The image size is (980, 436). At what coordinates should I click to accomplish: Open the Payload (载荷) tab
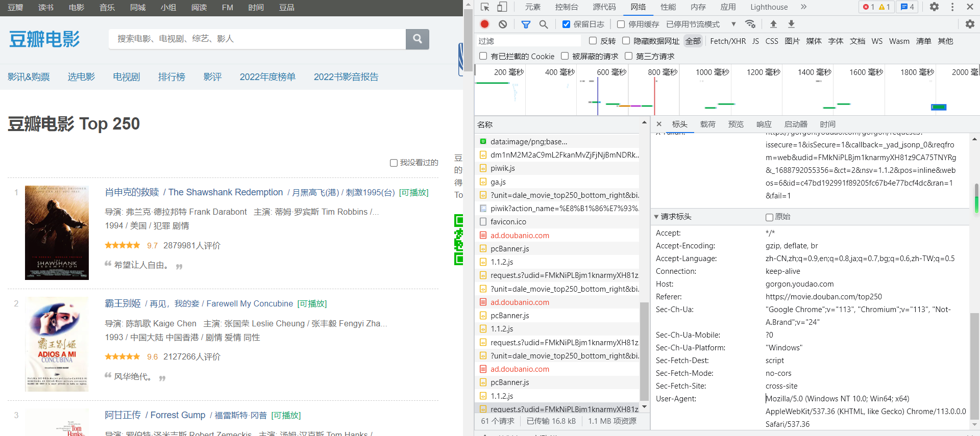click(x=707, y=124)
